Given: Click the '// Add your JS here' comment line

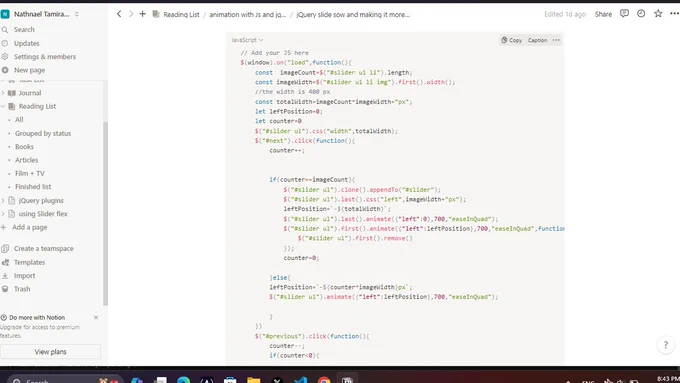Looking at the screenshot, I should click(275, 53).
